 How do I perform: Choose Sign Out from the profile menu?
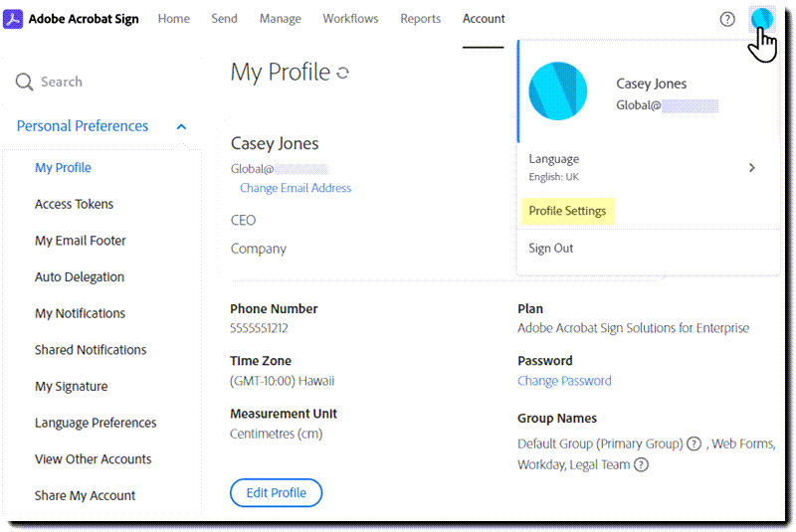[x=551, y=248]
